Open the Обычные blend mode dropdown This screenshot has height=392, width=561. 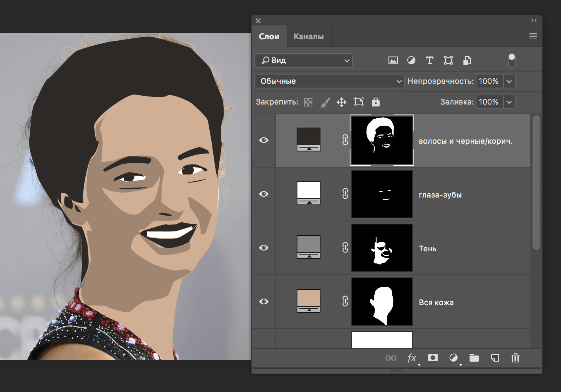[x=329, y=81]
